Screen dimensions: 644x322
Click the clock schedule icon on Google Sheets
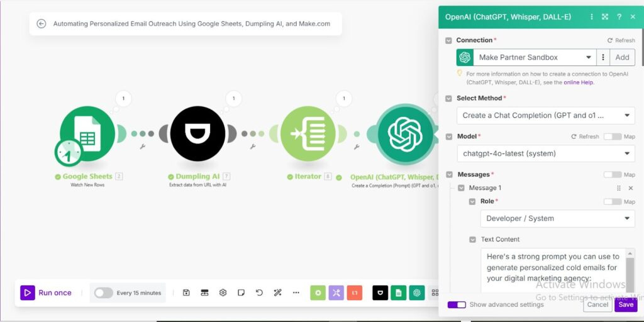point(68,153)
